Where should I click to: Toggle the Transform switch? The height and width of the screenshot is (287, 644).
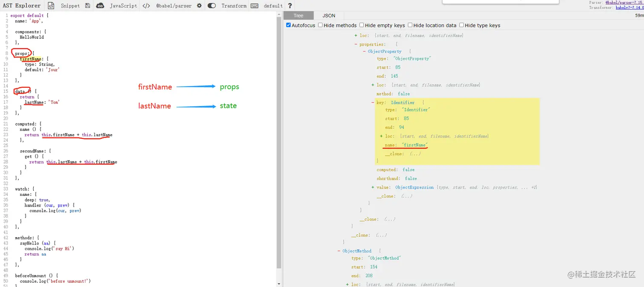coord(212,6)
